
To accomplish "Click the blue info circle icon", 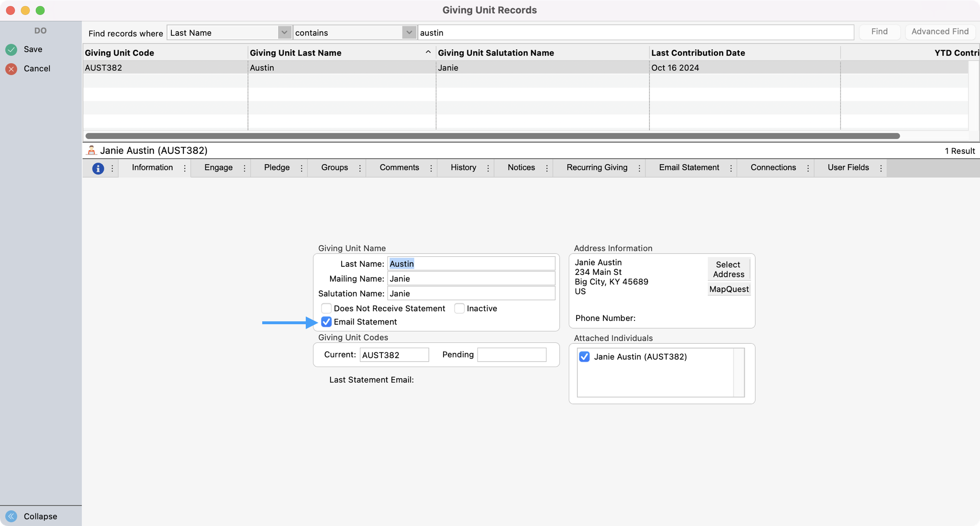I will point(98,168).
